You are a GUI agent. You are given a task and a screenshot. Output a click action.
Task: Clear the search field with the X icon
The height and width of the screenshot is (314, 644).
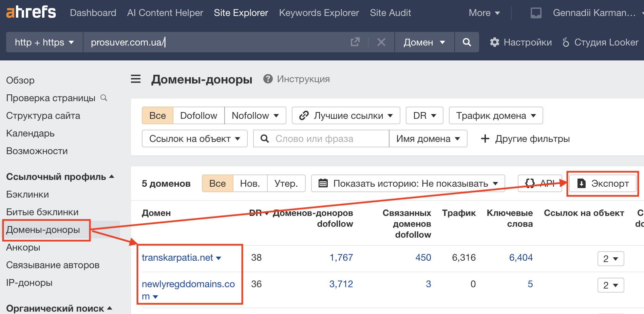381,42
